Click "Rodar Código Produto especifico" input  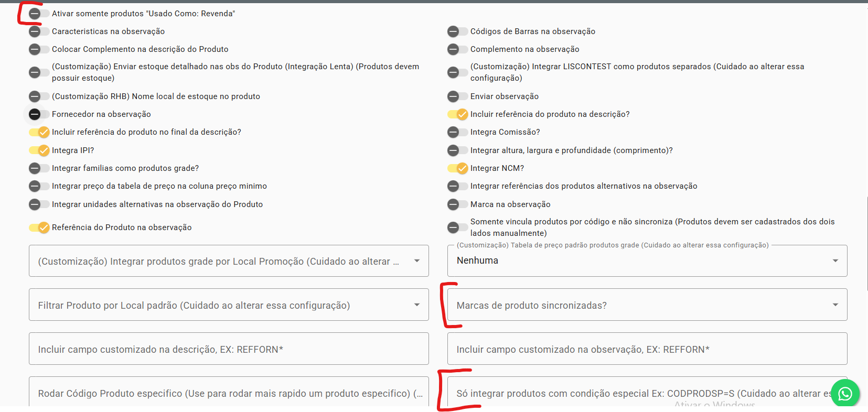pos(229,393)
